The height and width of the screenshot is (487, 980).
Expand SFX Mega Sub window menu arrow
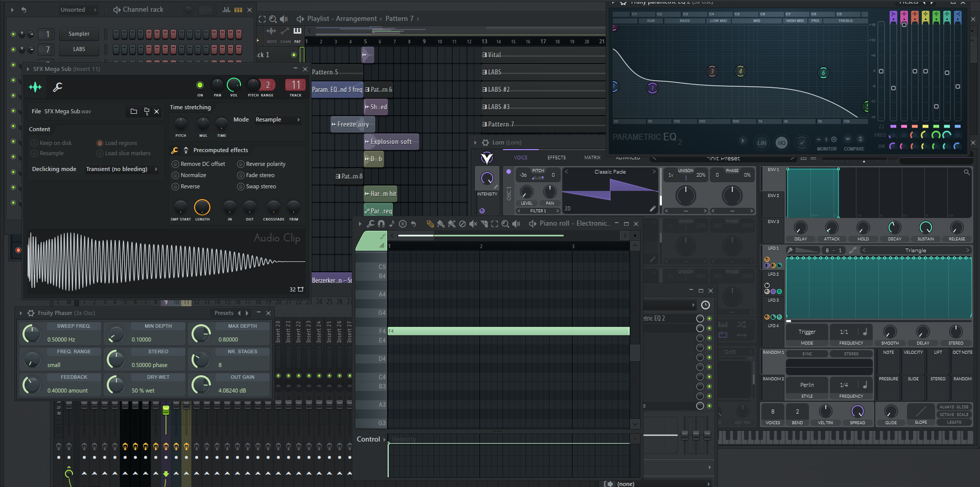coord(28,69)
